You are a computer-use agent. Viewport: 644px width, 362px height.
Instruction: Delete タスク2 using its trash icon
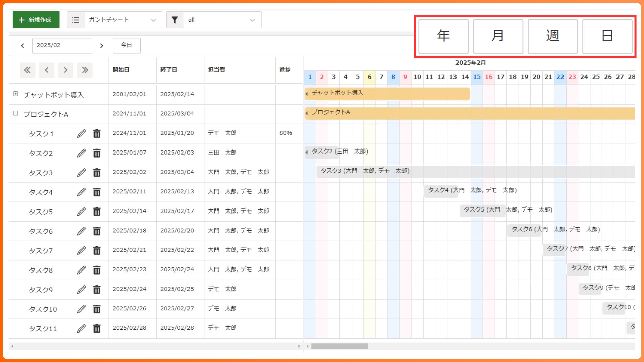point(97,153)
